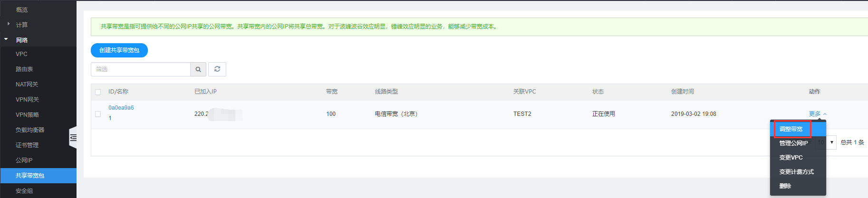Tick the checkbox for row 0a0ea9a6
868x198 pixels.
click(98, 114)
